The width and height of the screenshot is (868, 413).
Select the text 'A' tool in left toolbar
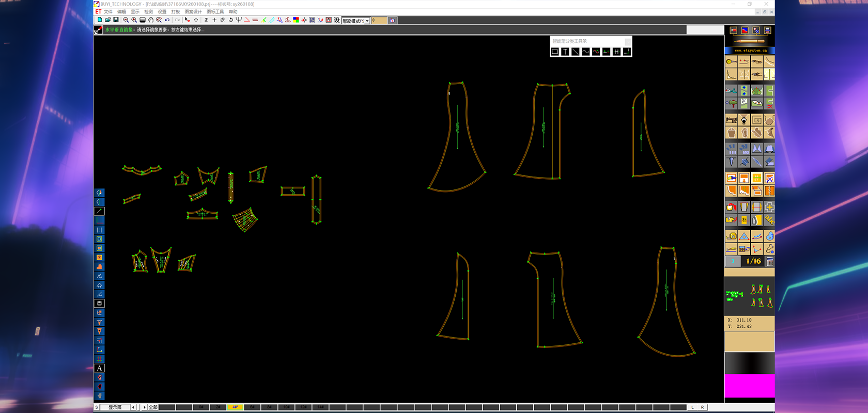coord(100,368)
